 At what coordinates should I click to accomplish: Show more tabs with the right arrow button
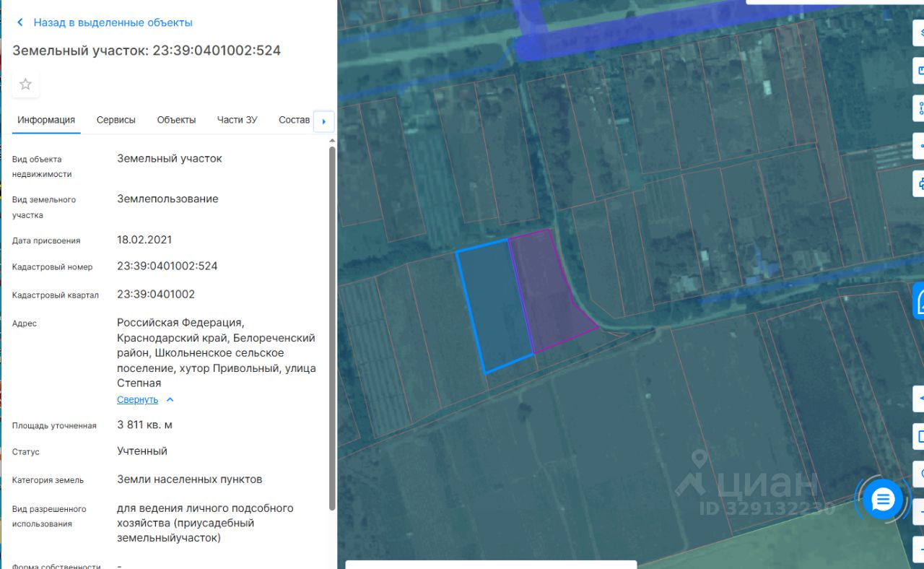tap(324, 121)
